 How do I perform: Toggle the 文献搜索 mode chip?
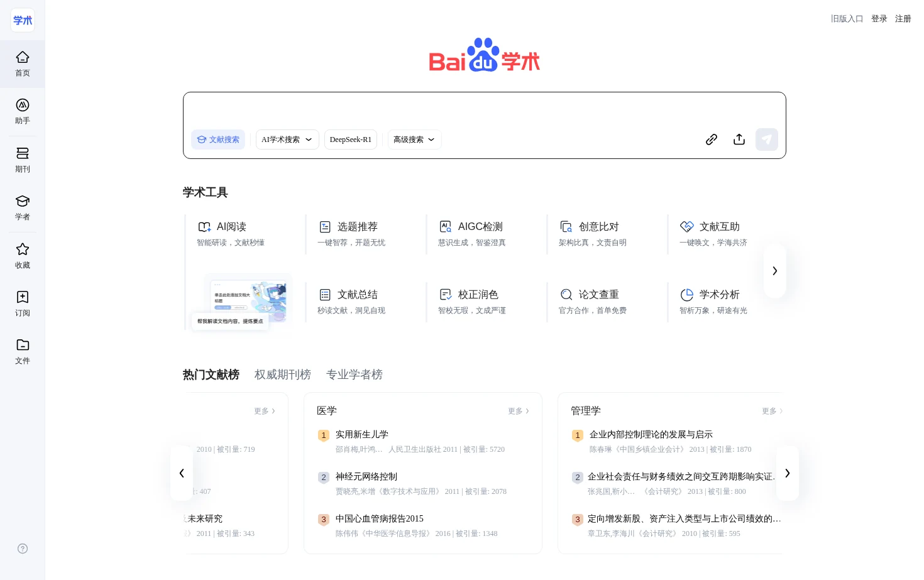coord(218,140)
